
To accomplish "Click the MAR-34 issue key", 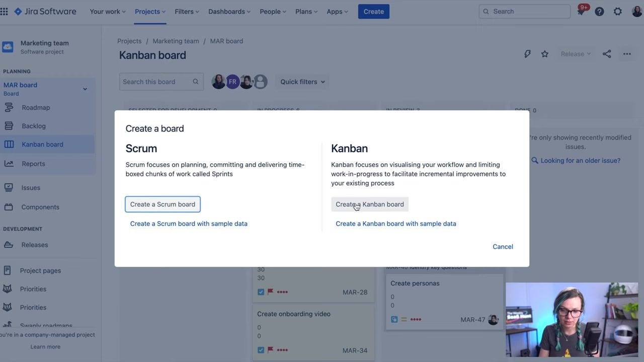I will (355, 350).
